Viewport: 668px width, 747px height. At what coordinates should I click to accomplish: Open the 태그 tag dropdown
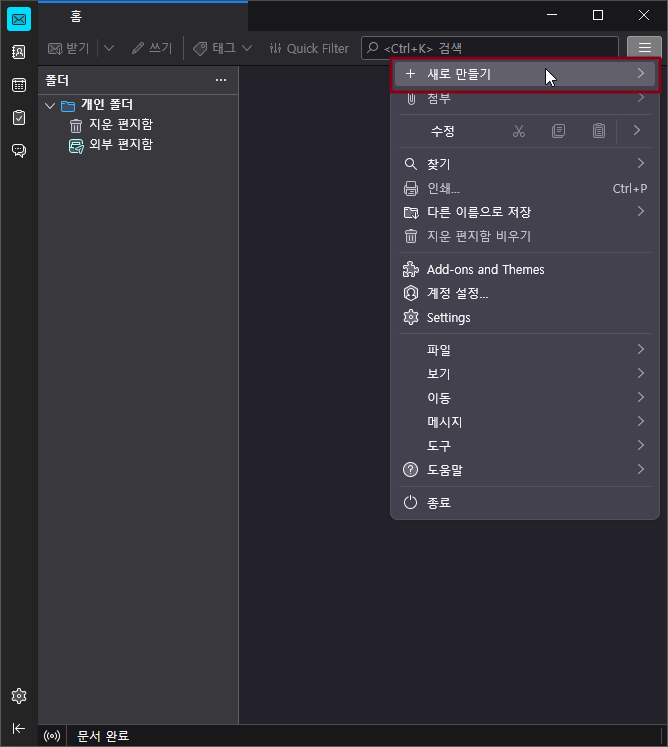pos(223,48)
